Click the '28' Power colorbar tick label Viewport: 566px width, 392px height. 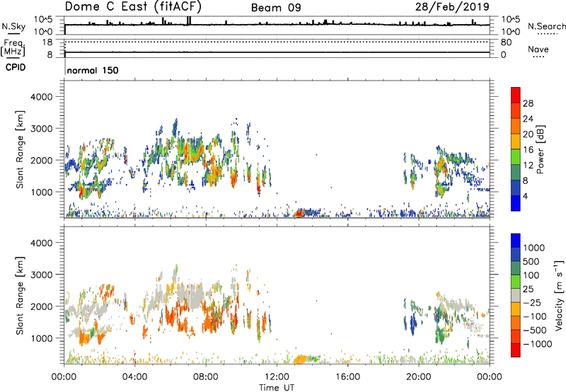coord(528,103)
